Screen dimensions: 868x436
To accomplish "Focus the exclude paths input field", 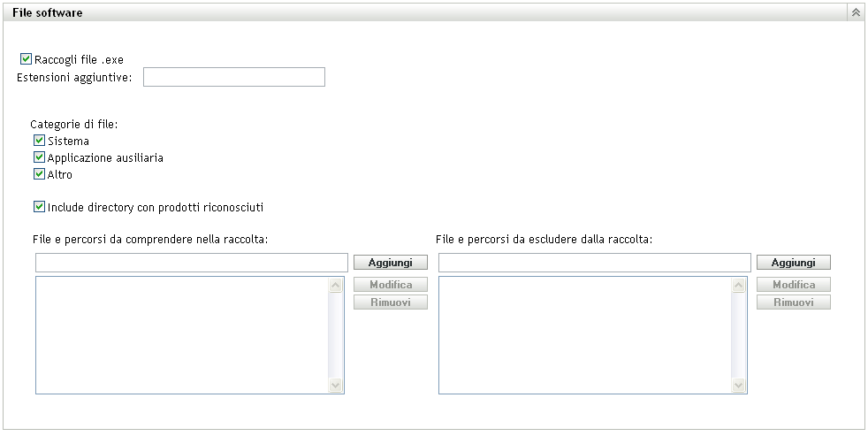I will [x=595, y=263].
